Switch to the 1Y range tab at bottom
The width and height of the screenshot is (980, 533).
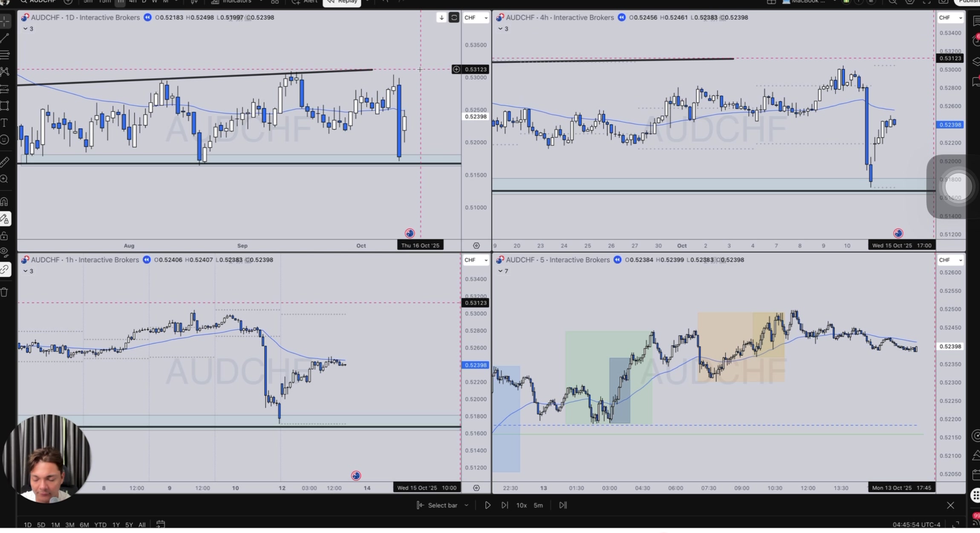116,525
